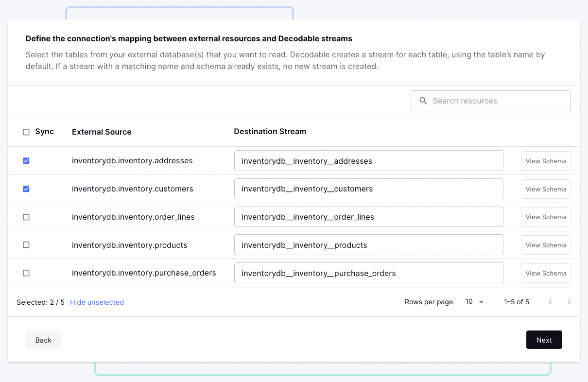The image size is (588, 382).
Task: Click the inventorydb__inventory__products stream name field
Action: pyautogui.click(x=369, y=245)
